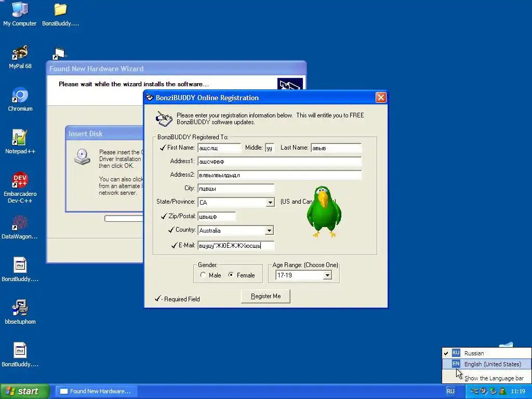Click the partially hidden shortcut icon above the wizard
The image size is (532, 399).
tap(59, 54)
